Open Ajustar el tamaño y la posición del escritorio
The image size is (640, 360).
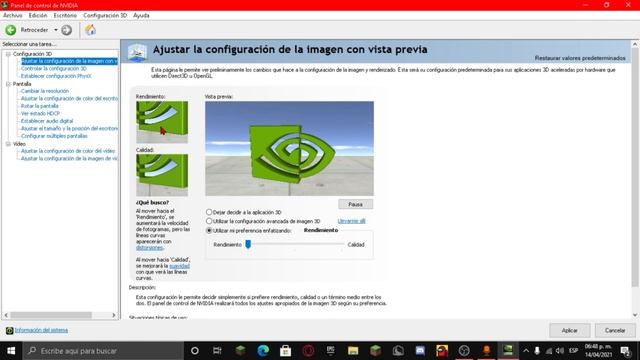[69, 128]
